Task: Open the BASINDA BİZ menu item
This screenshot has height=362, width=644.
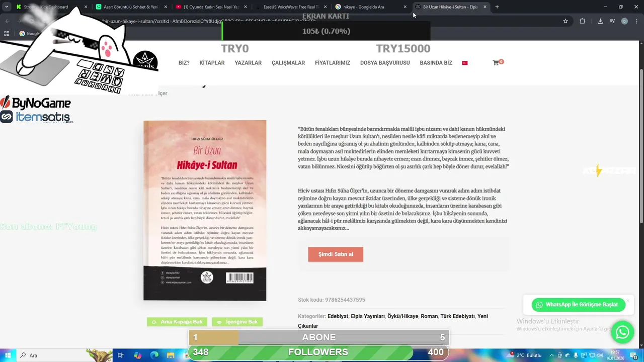Action: (x=436, y=63)
